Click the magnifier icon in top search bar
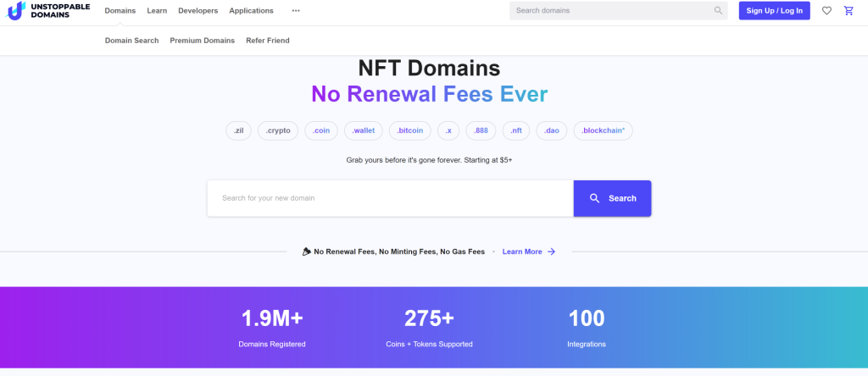This screenshot has width=868, height=376. point(718,11)
